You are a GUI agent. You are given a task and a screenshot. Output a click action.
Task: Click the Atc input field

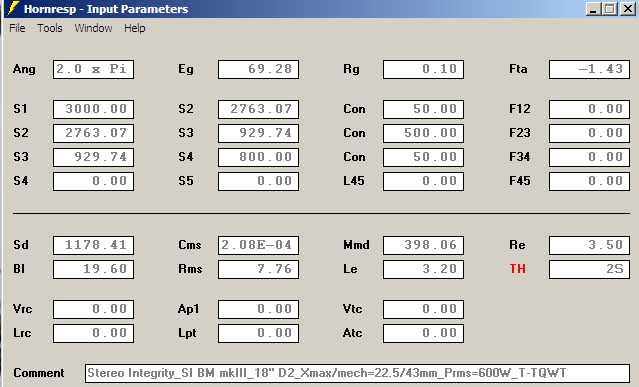423,333
